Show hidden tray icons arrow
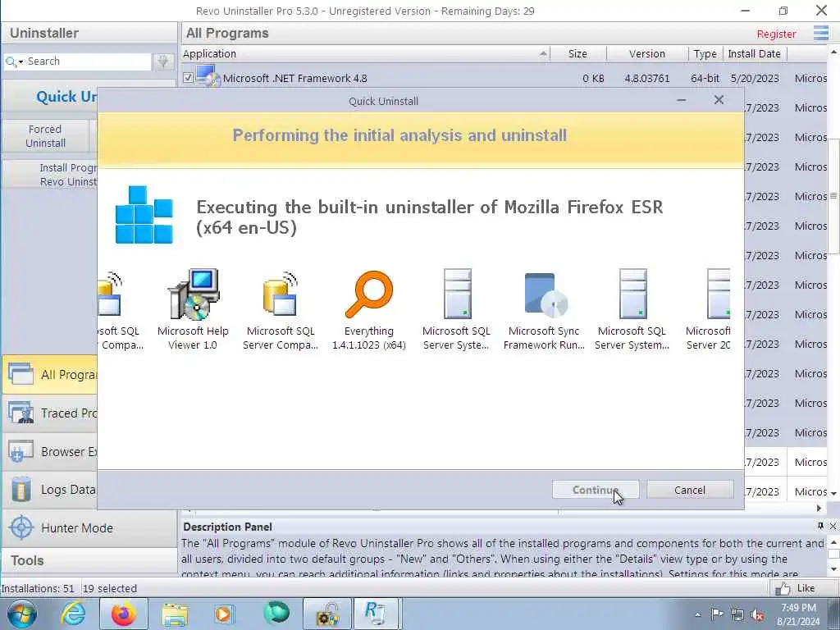The height and width of the screenshot is (630, 840). (697, 615)
